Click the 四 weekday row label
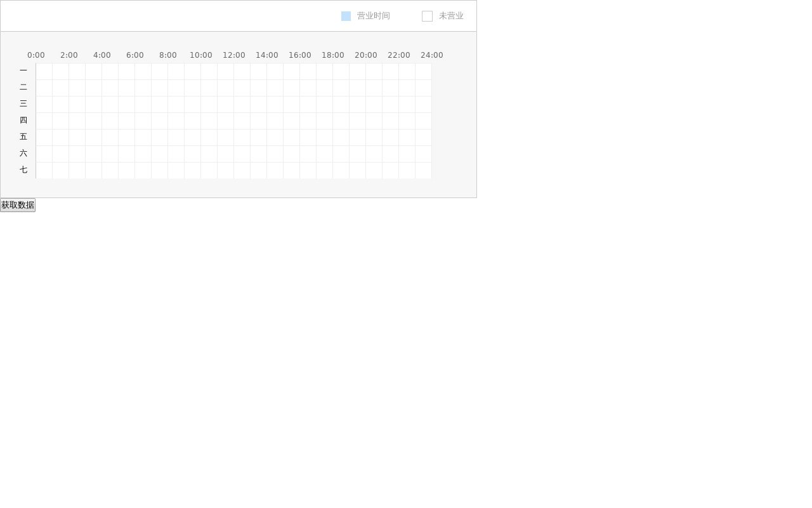The width and height of the screenshot is (812, 508). click(x=23, y=120)
